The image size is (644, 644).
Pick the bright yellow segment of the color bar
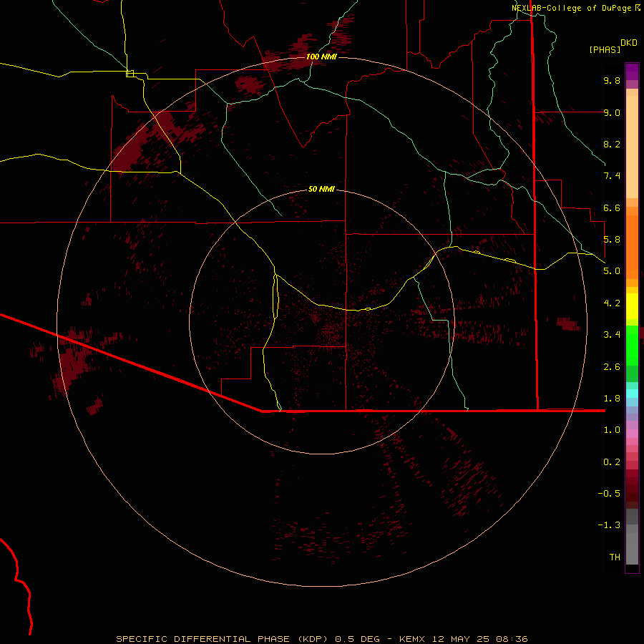tap(632, 306)
